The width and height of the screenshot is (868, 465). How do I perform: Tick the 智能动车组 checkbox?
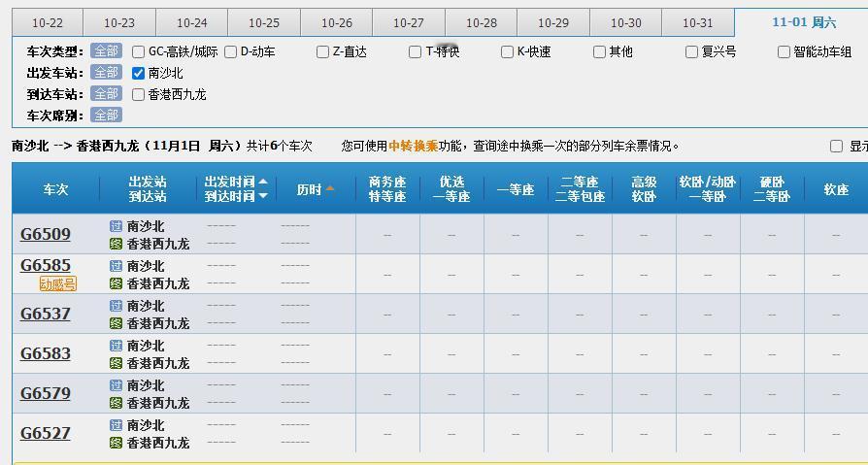click(x=784, y=52)
